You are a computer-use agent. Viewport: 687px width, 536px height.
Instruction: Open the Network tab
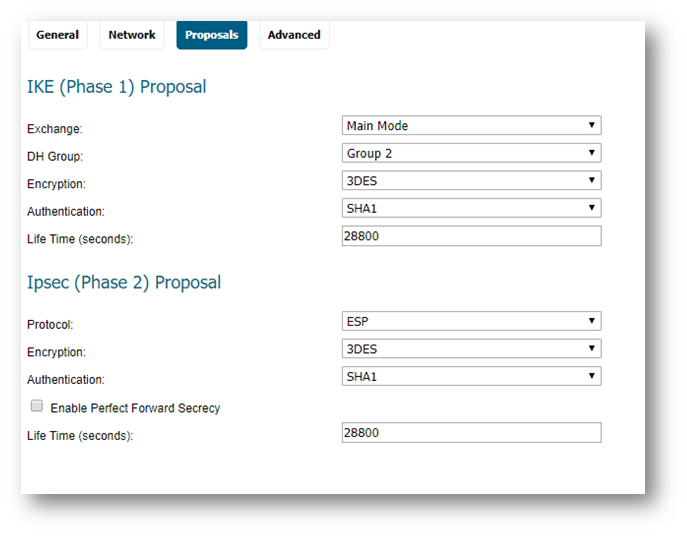tap(132, 35)
